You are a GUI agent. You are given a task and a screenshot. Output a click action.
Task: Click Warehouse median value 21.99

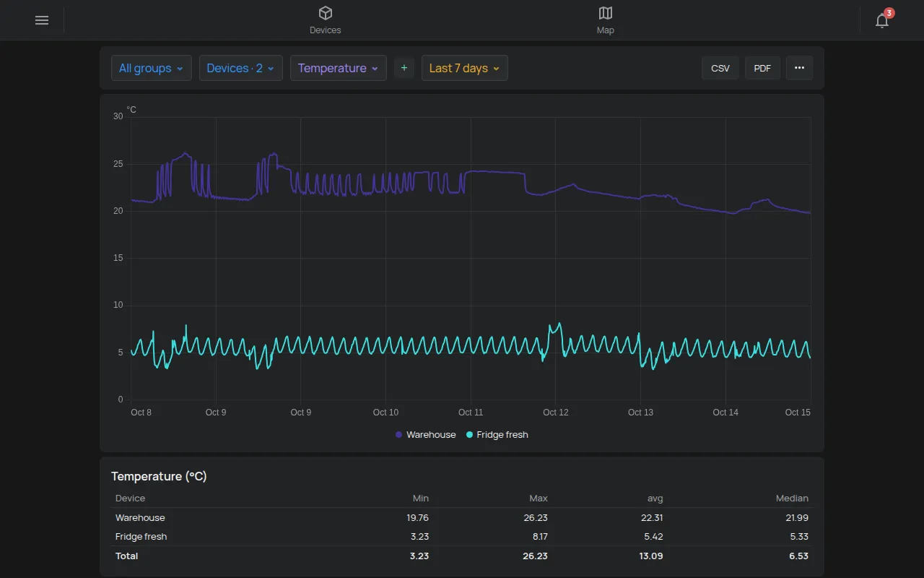[797, 518]
